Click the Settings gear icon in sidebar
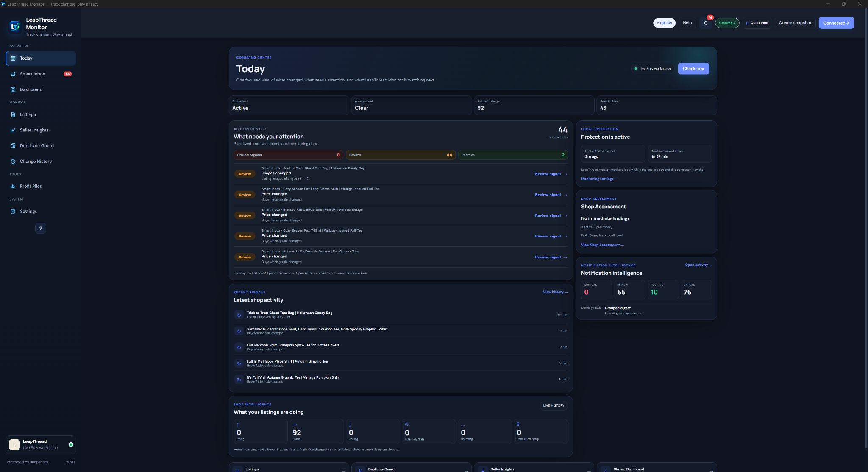The height and width of the screenshot is (472, 868). [13, 212]
